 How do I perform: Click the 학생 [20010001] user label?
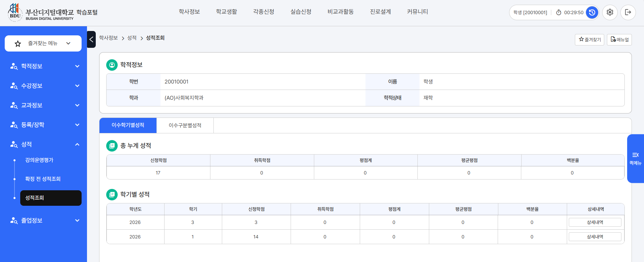530,12
